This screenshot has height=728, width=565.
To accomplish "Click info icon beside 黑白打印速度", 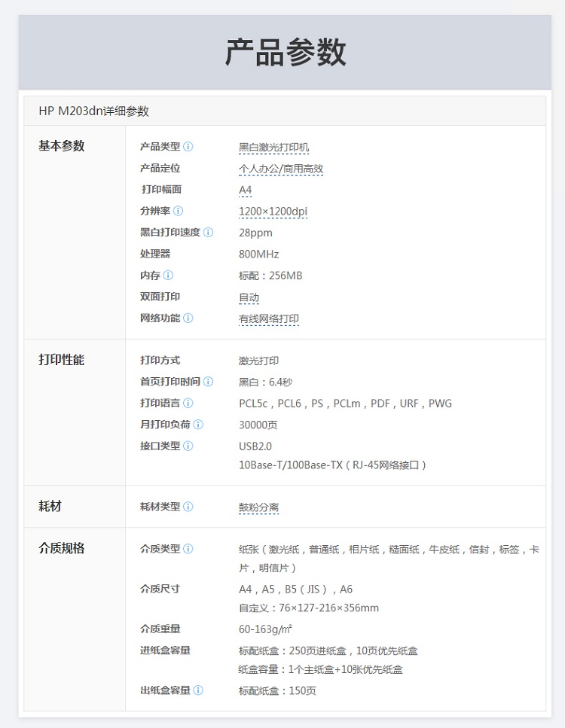I will (208, 232).
